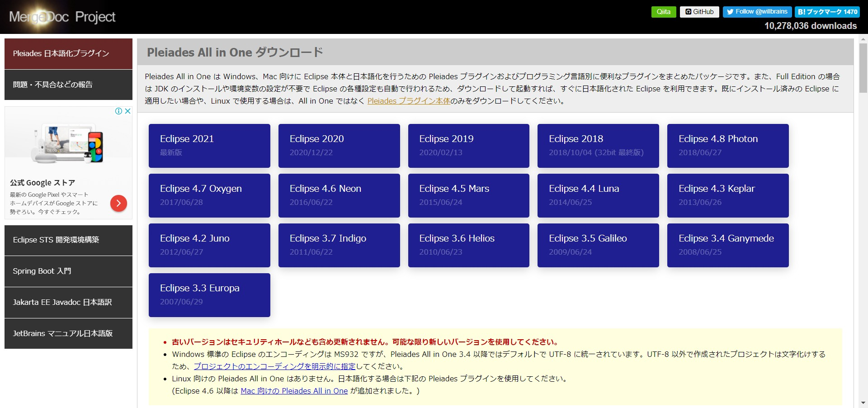Open the Mac 向けの Pleiades All in One link
868x408 pixels.
point(294,391)
